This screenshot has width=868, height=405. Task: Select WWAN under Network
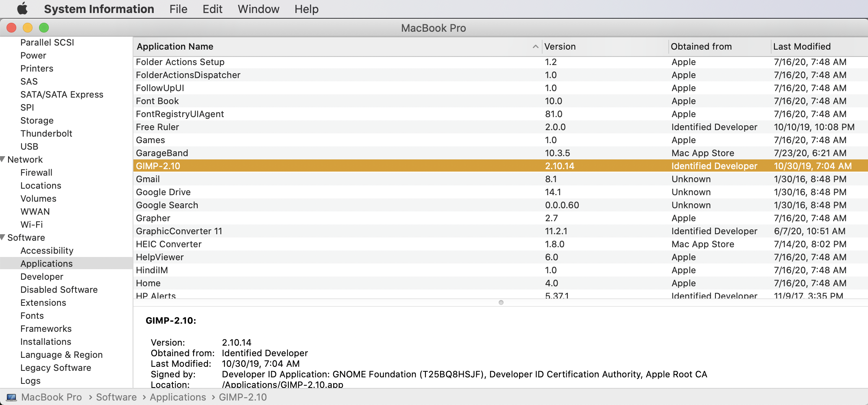pyautogui.click(x=35, y=211)
